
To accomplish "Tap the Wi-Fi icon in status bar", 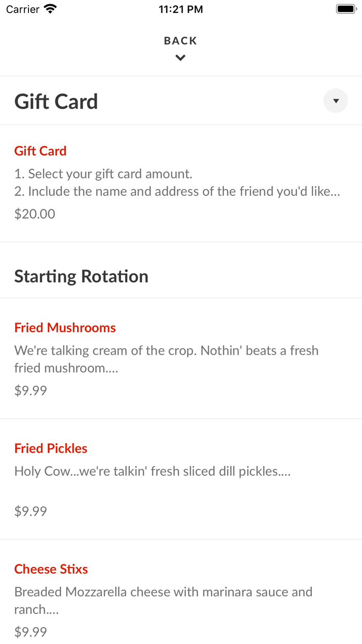I will pyautogui.click(x=50, y=9).
